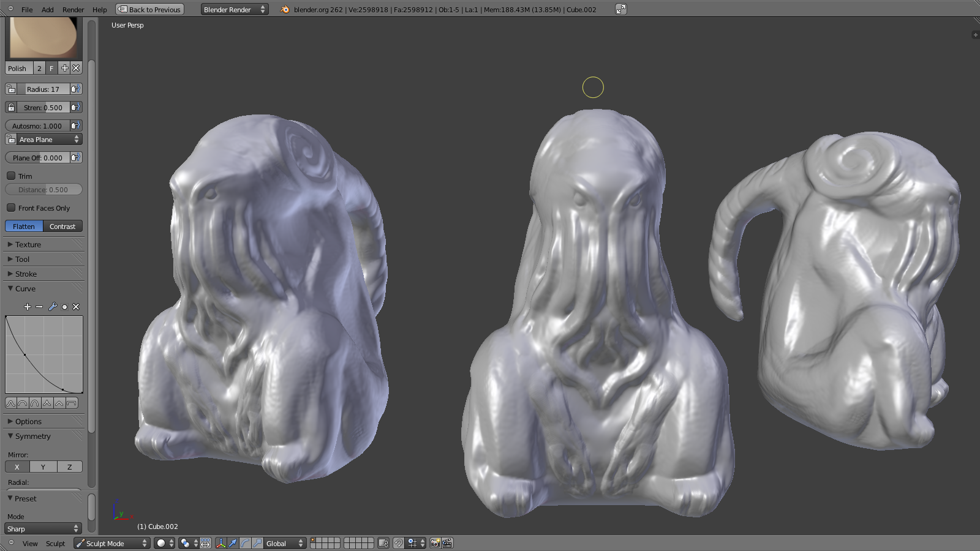Screen dimensions: 980x551
Task: Toggle X mirror symmetry
Action: pos(17,467)
